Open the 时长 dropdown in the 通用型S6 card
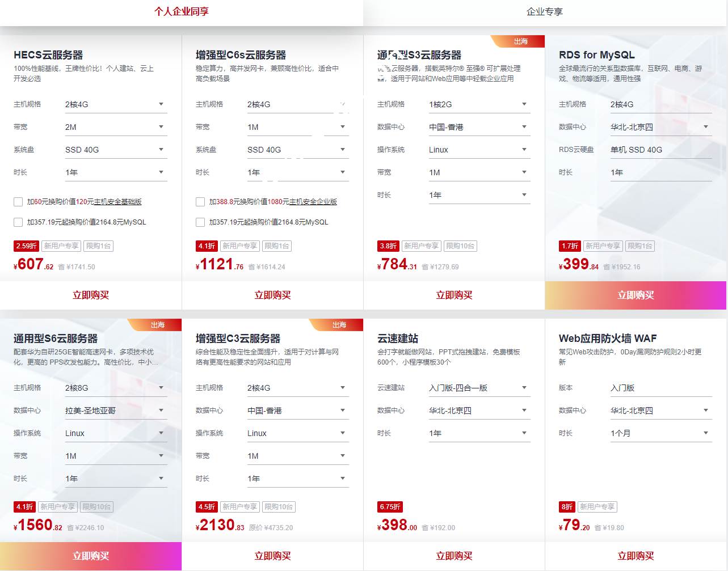The image size is (728, 571). [x=116, y=479]
